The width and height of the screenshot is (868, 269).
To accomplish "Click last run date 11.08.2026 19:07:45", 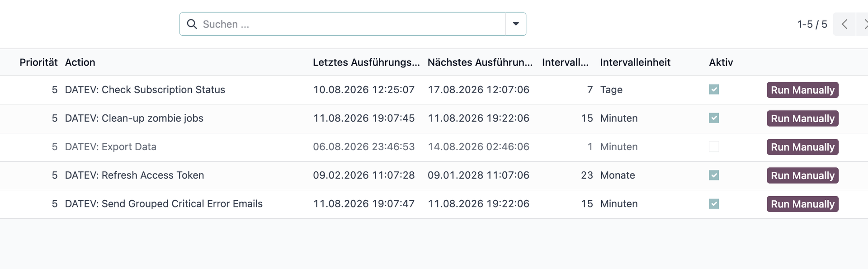I will [x=364, y=118].
